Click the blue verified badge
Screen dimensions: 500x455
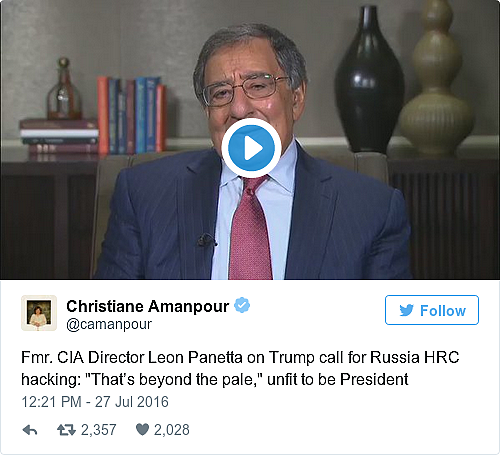242,305
